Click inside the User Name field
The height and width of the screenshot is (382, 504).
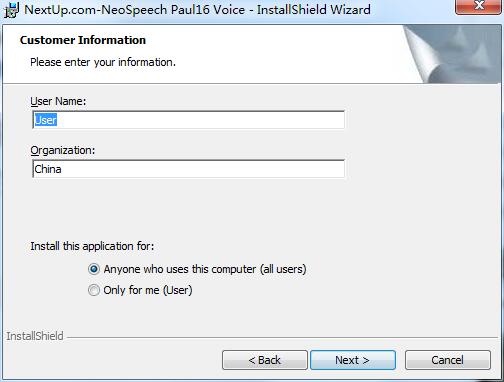pos(189,120)
